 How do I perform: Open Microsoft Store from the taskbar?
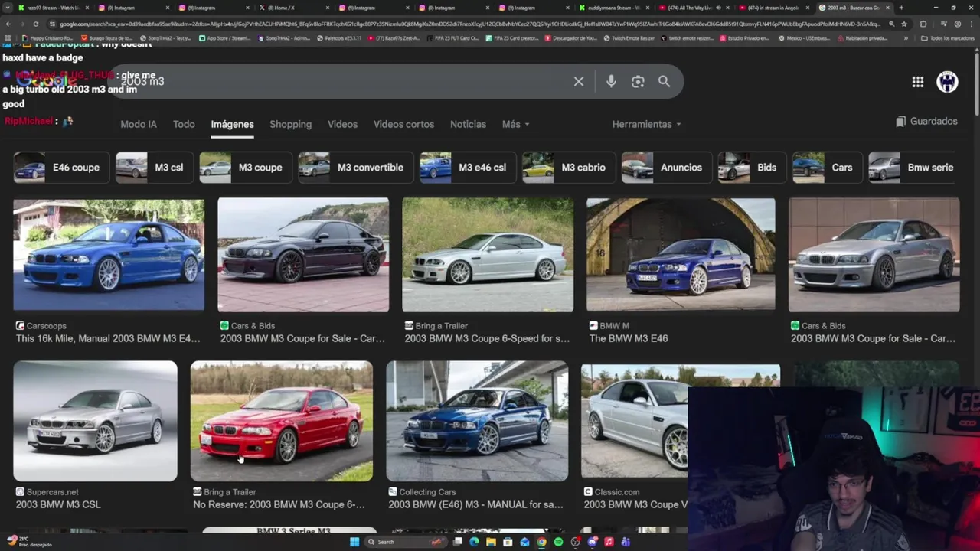(508, 542)
